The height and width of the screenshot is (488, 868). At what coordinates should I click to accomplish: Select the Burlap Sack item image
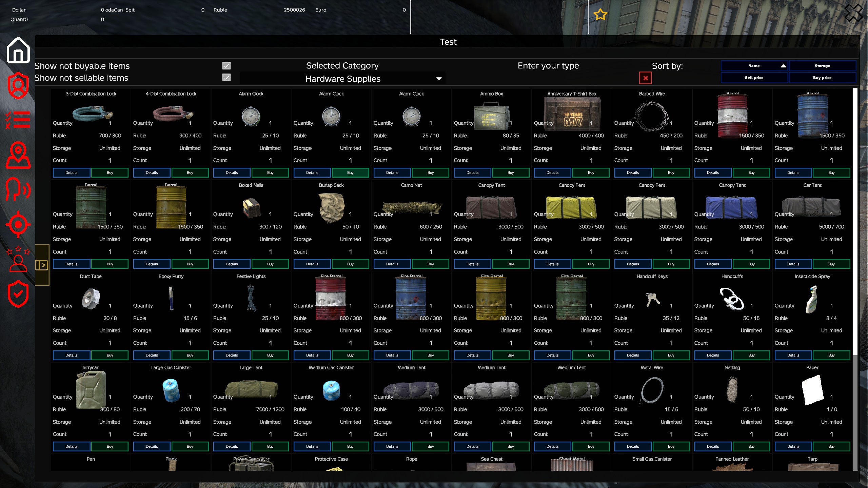coord(331,207)
